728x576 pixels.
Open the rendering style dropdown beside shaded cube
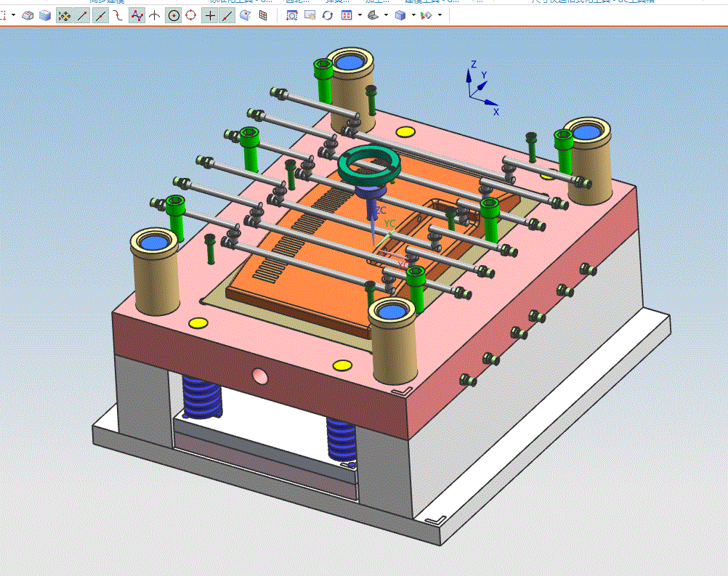[x=413, y=15]
